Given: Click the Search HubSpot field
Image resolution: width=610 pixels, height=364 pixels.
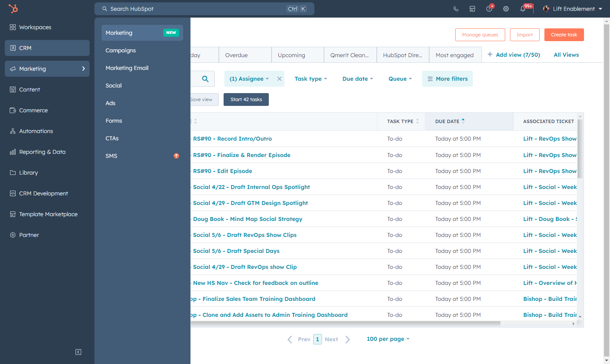Looking at the screenshot, I should 204,9.
